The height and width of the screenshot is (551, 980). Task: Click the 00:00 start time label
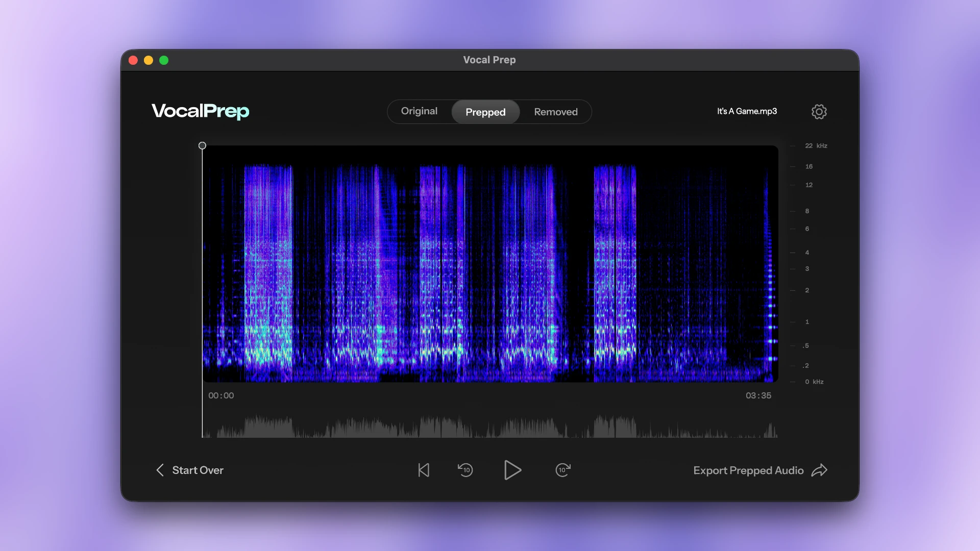click(221, 395)
